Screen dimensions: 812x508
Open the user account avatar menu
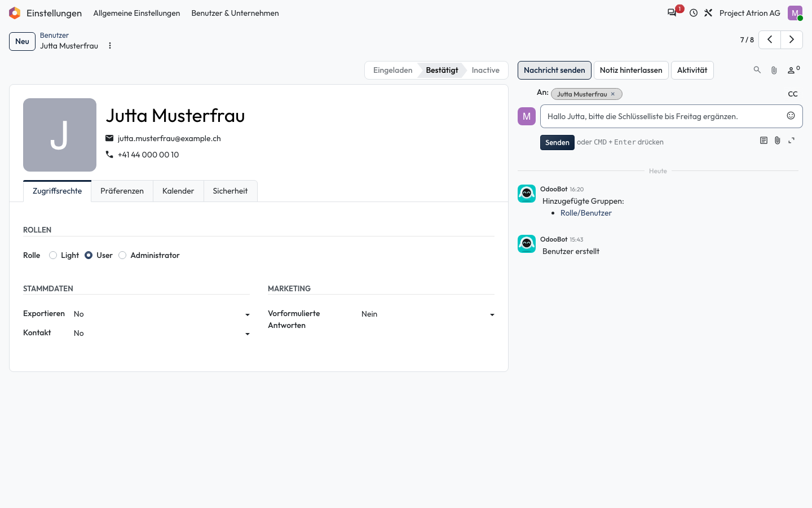tap(795, 13)
